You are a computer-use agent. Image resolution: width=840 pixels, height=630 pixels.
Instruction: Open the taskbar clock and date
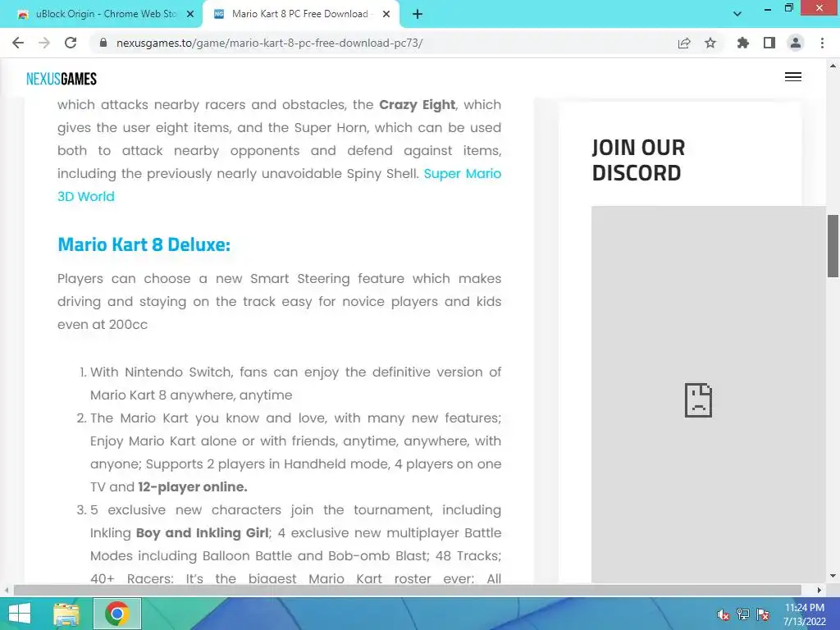804,614
